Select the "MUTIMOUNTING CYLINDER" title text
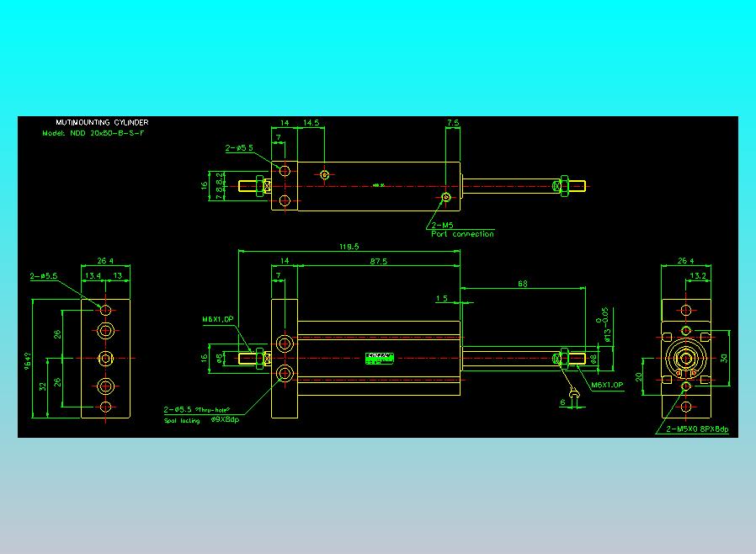756x554 pixels. point(102,122)
